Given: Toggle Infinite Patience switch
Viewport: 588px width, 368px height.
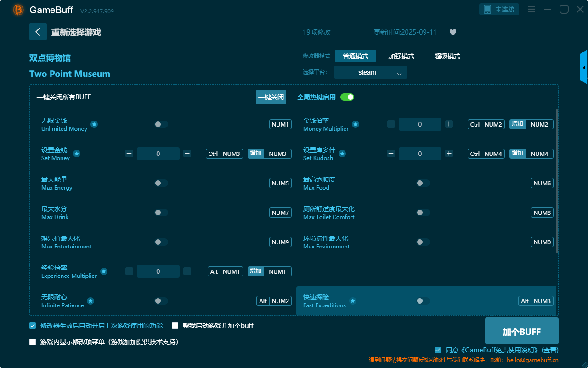Looking at the screenshot, I should [161, 301].
